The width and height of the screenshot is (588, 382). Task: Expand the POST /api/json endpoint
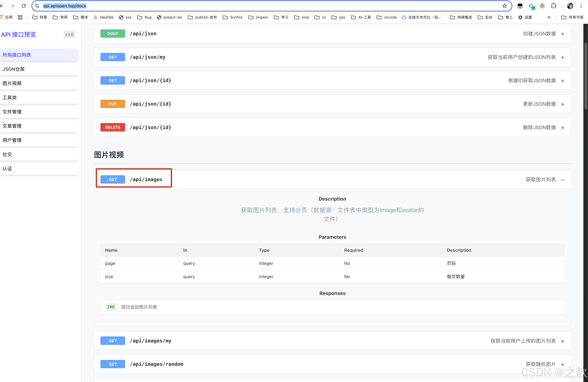pyautogui.click(x=563, y=34)
